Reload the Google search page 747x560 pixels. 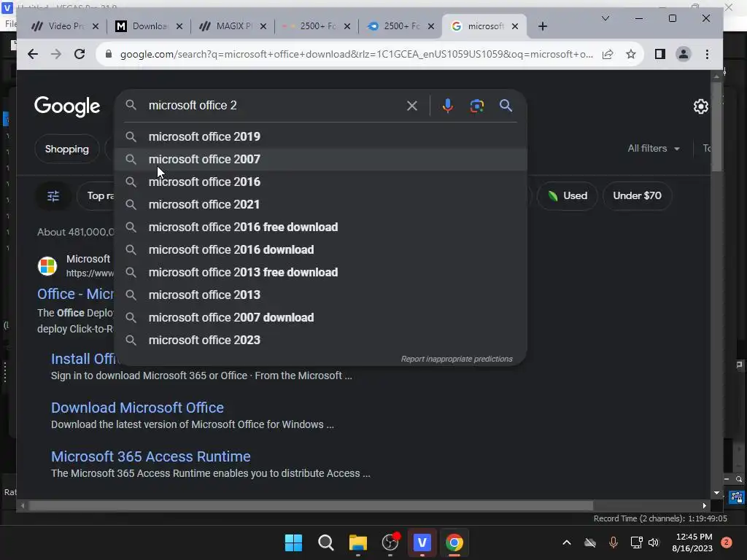[x=80, y=54]
